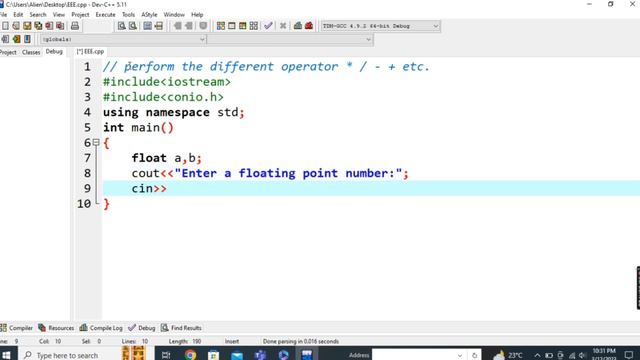Open Chrome from the taskbar
Viewport: 640px width, 360px height.
pyautogui.click(x=190, y=355)
